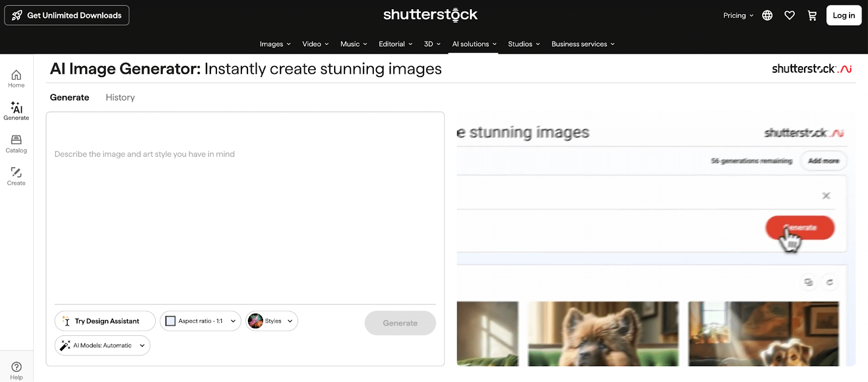Expand the Business services menu
868x382 pixels.
point(583,44)
